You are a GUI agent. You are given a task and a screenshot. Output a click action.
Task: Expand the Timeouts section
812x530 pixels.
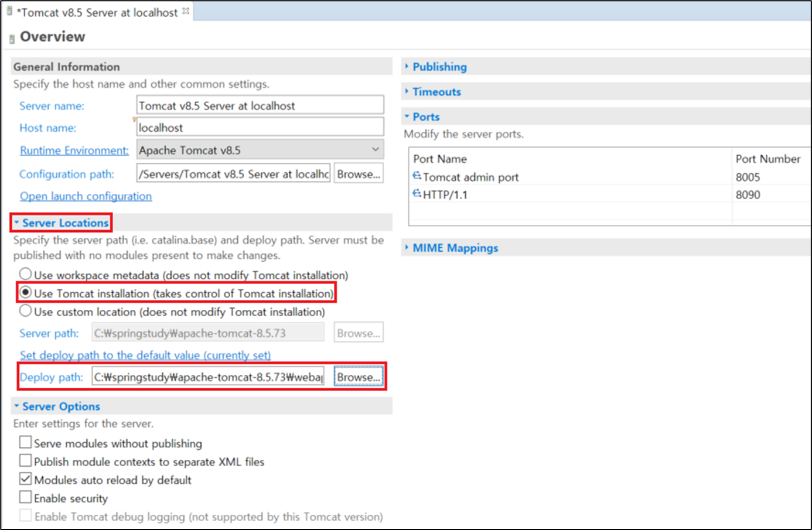tap(407, 91)
